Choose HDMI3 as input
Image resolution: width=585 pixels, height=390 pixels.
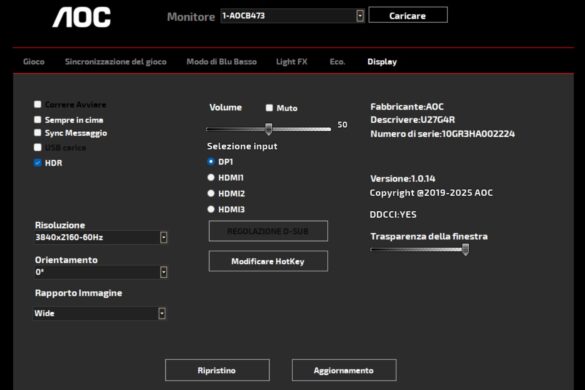point(211,209)
